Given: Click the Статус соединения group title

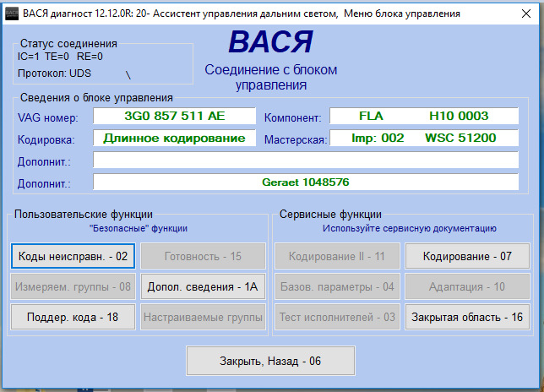Looking at the screenshot, I should [x=68, y=44].
